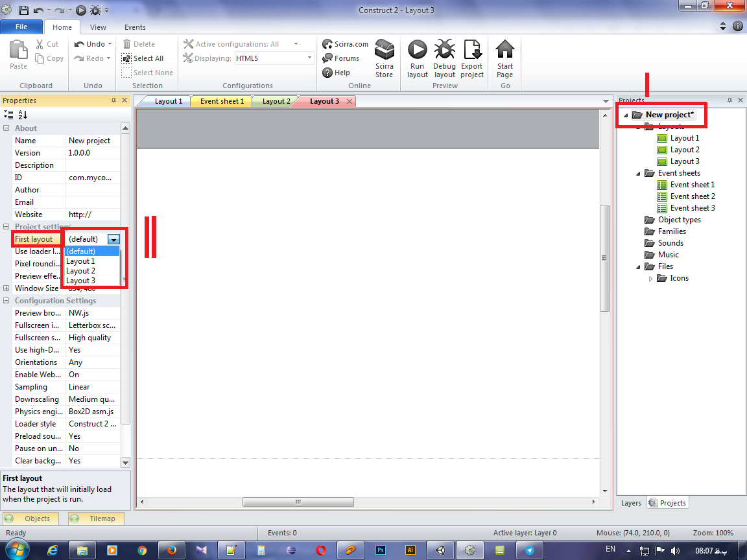Click the First layout dropdown arrow

(113, 240)
